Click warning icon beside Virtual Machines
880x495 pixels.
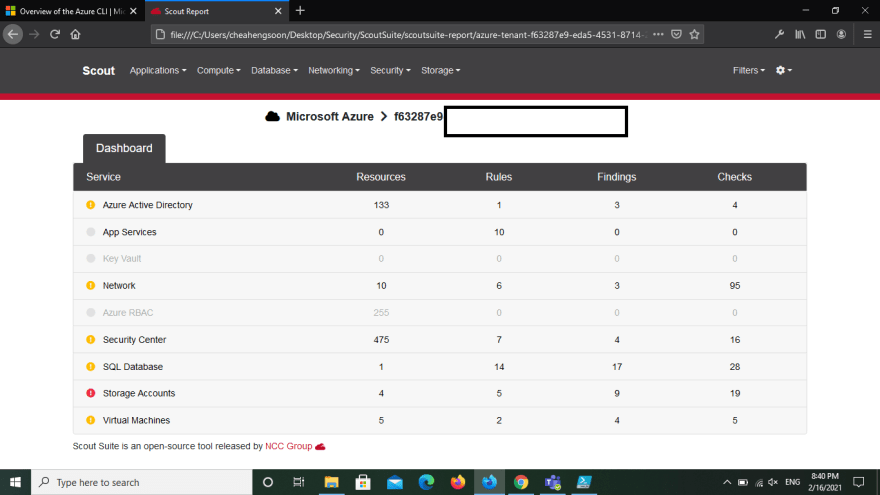(90, 420)
